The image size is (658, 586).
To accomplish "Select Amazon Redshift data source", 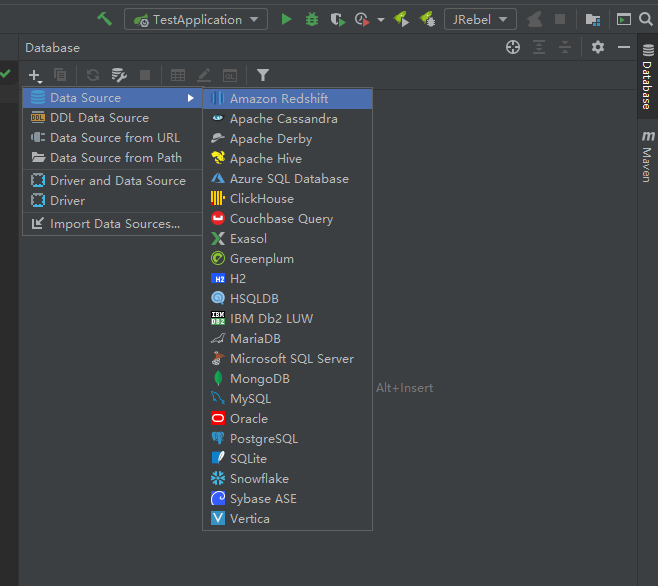I will (287, 99).
